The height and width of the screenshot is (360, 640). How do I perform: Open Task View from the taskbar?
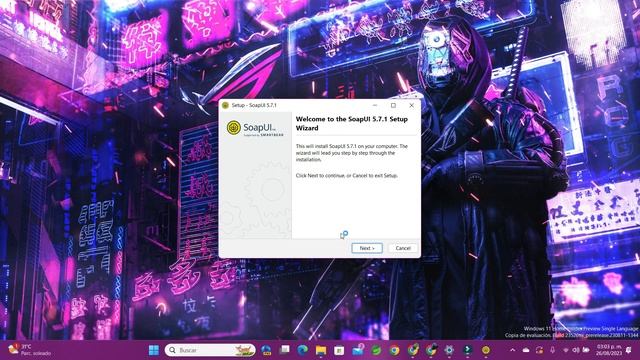click(x=284, y=350)
